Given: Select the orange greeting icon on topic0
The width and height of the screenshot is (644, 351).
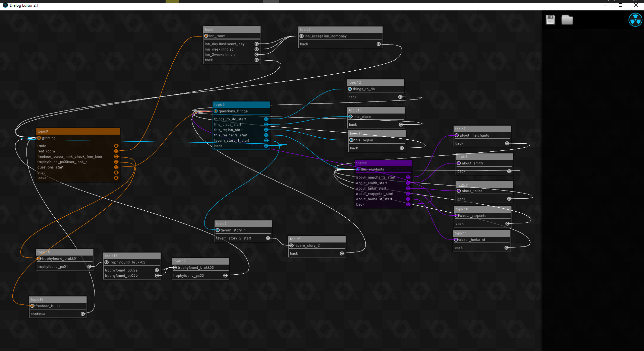Looking at the screenshot, I should click(x=39, y=138).
